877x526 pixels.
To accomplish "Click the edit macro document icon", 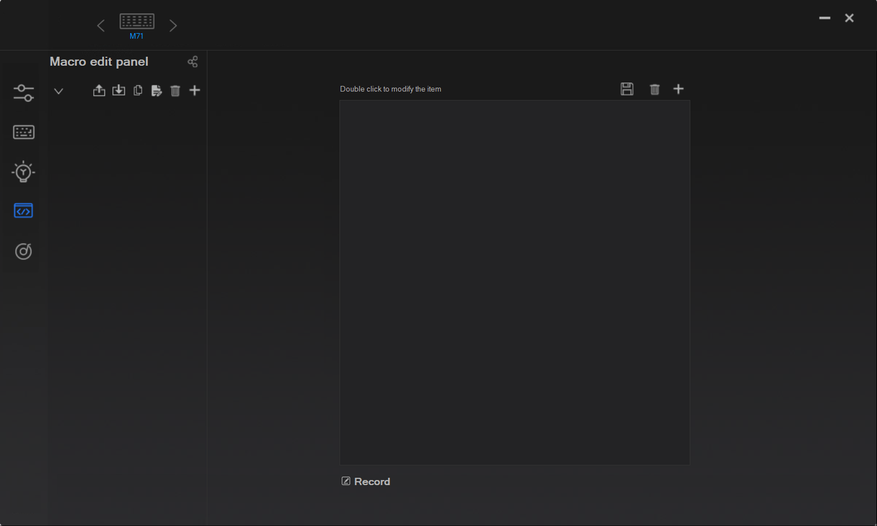I will (x=157, y=91).
